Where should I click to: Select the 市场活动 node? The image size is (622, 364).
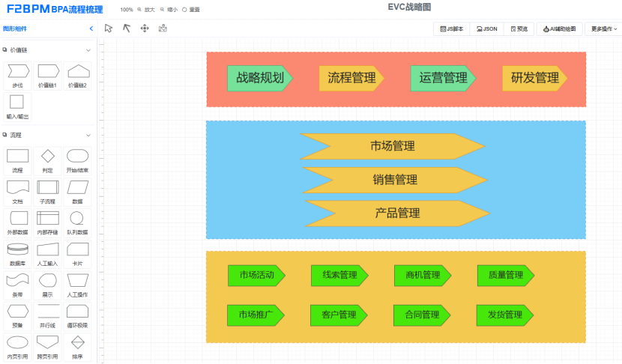coord(256,275)
